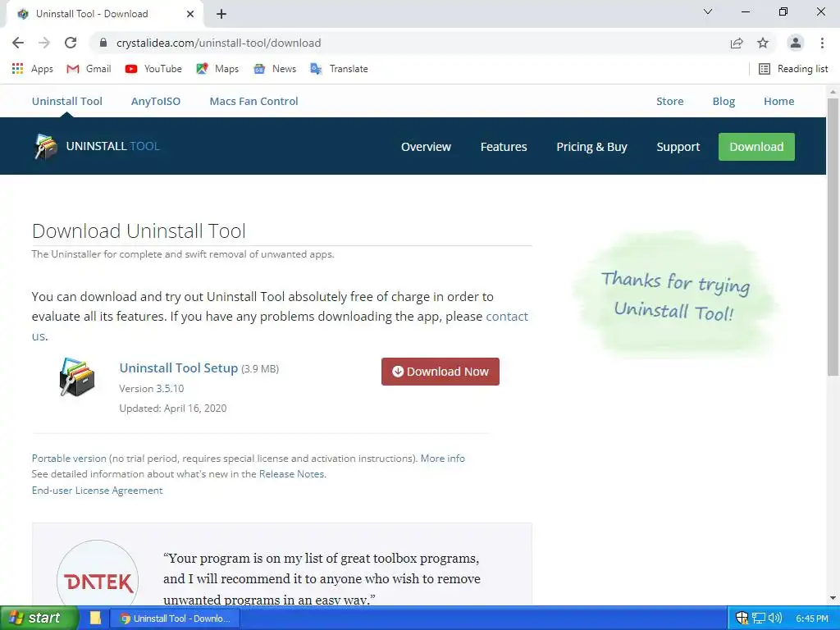Click the network tray icon
Screen dimensions: 840x630
coord(759,619)
